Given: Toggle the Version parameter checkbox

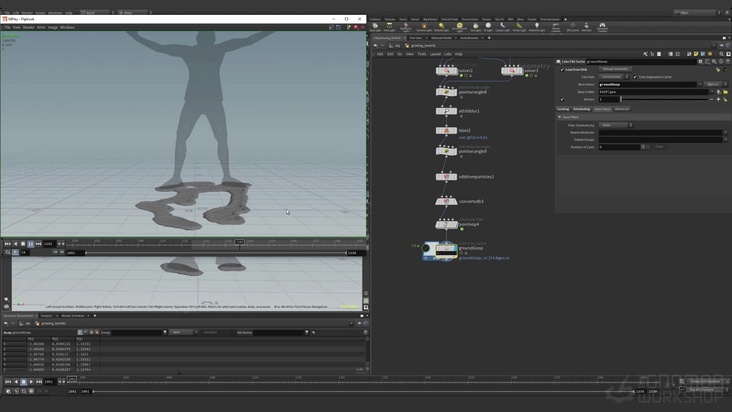Looking at the screenshot, I should click(563, 99).
